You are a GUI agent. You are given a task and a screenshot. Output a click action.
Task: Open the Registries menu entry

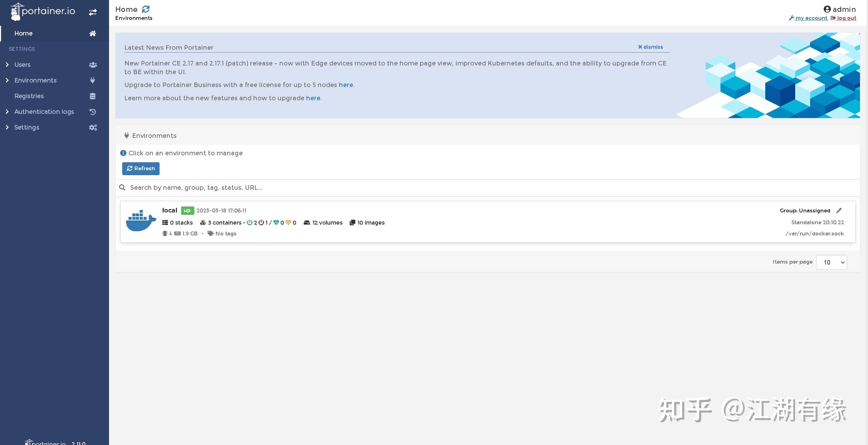click(x=29, y=96)
